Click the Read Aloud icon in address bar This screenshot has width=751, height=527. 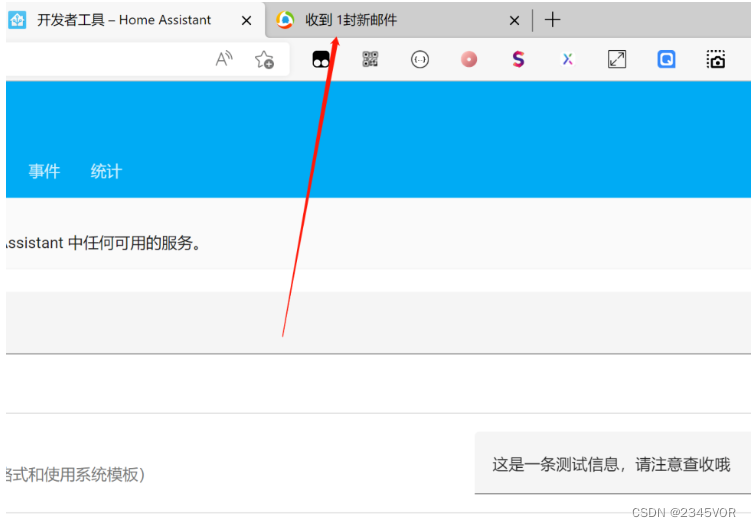click(224, 59)
